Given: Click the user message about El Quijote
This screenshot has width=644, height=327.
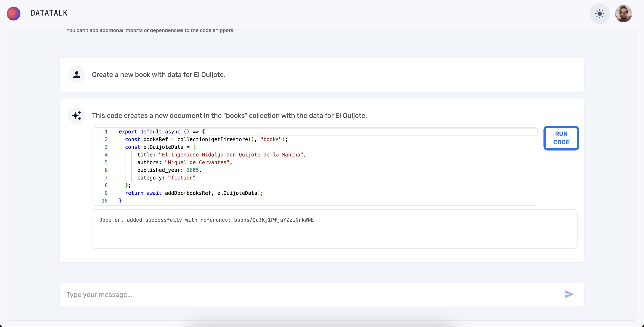Looking at the screenshot, I should [x=158, y=75].
